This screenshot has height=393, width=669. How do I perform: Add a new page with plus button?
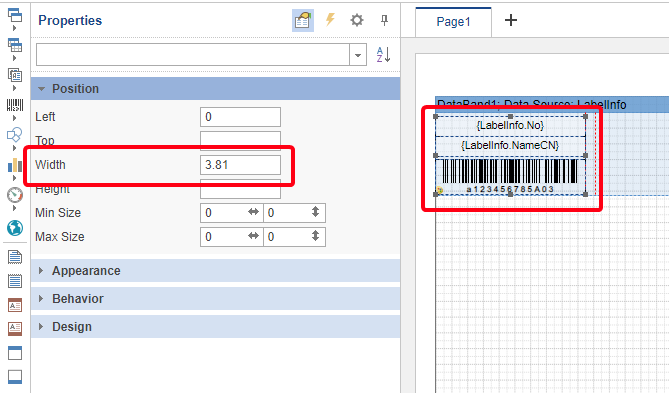pyautogui.click(x=511, y=20)
